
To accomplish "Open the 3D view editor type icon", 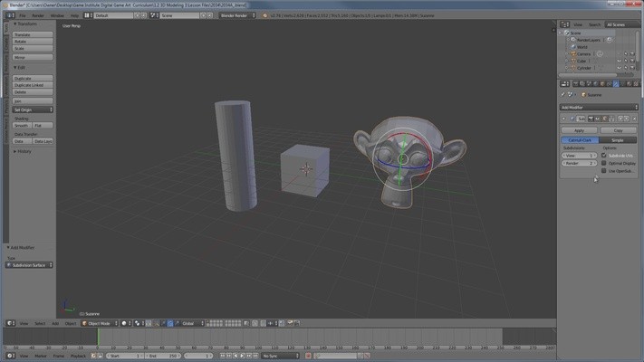I will [11, 323].
